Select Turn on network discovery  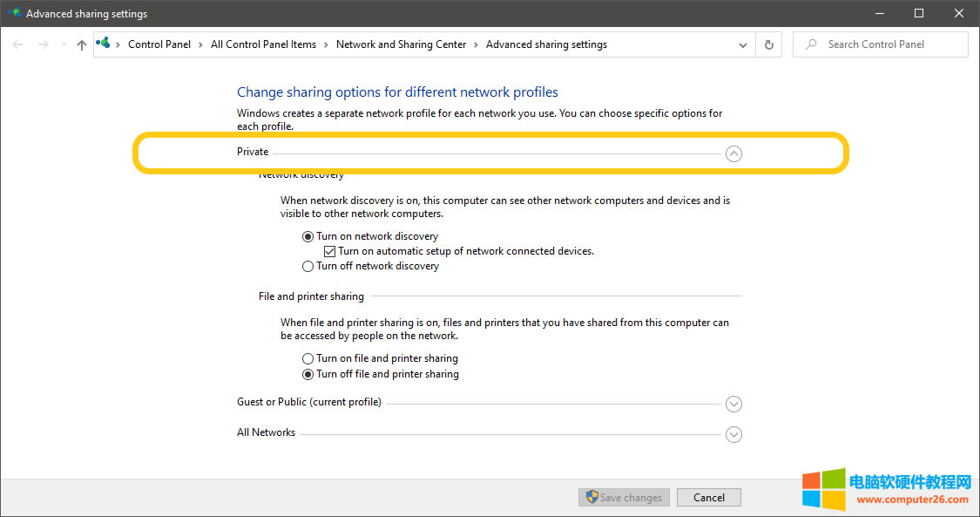[308, 236]
